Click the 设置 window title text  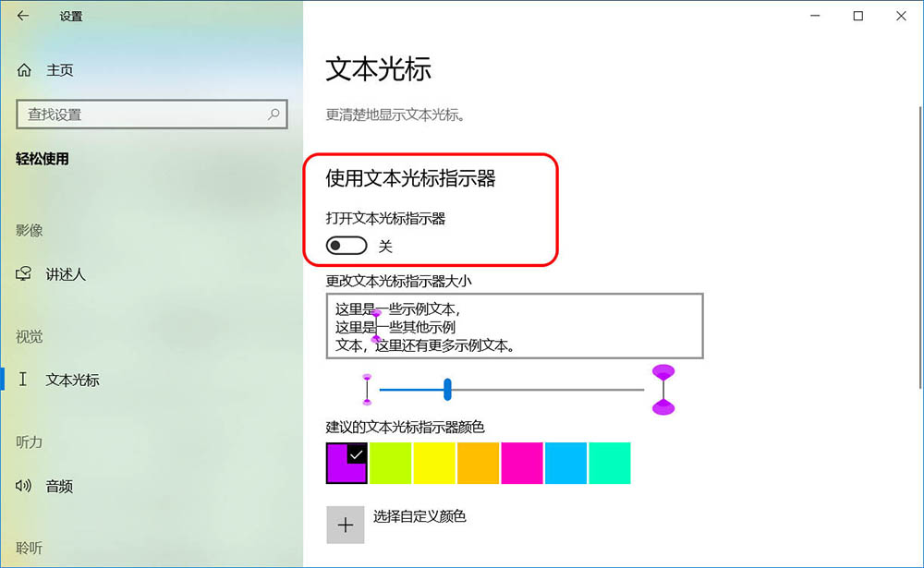point(71,17)
